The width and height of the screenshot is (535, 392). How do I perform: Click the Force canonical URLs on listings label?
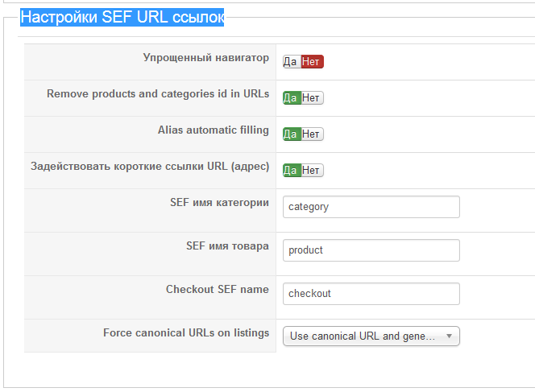click(x=186, y=332)
